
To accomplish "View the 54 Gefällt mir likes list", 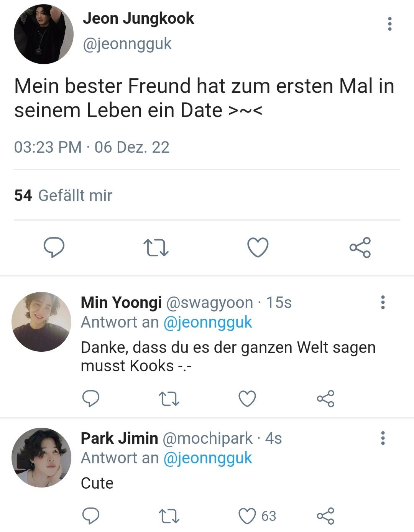I will [63, 196].
